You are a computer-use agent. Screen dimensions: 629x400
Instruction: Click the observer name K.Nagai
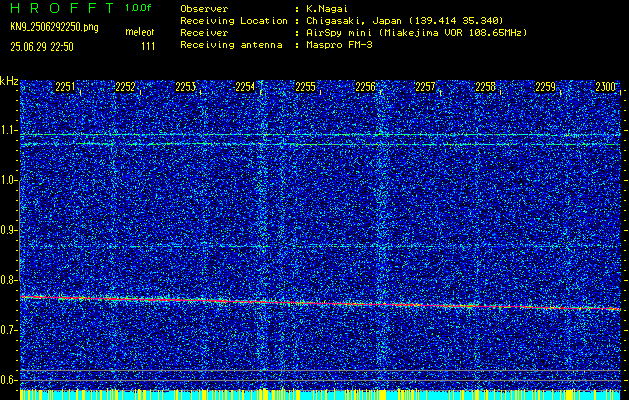coord(327,8)
